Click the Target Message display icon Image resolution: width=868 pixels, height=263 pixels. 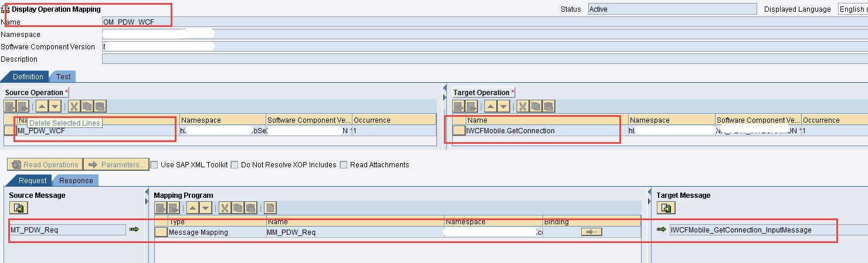(666, 208)
